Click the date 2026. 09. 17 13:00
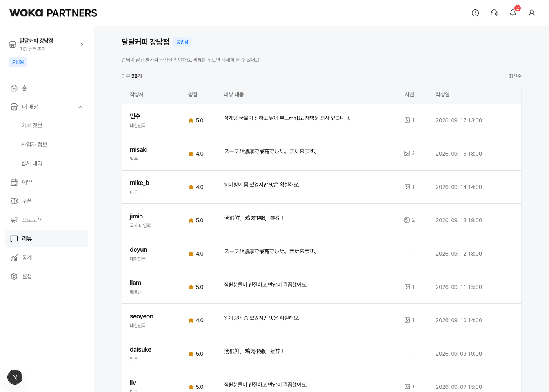 459,120
